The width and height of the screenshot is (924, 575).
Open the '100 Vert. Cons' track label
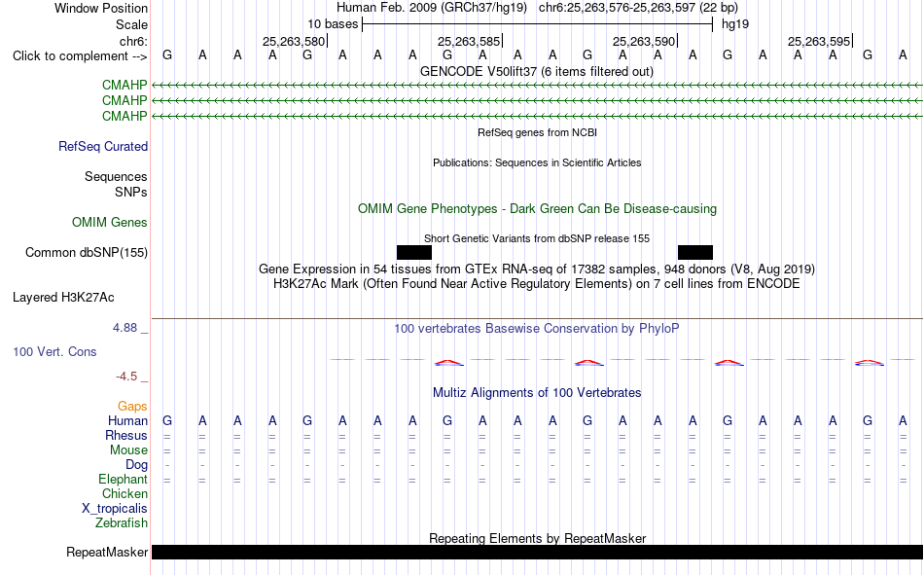pyautogui.click(x=54, y=351)
